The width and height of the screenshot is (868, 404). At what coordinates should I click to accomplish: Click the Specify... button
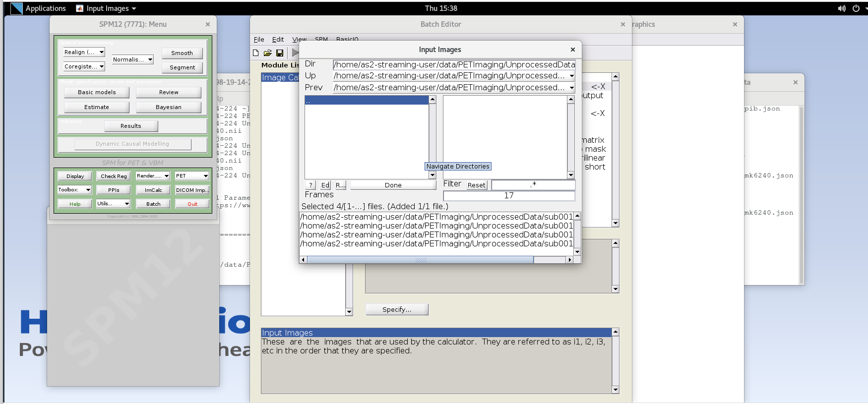[397, 309]
